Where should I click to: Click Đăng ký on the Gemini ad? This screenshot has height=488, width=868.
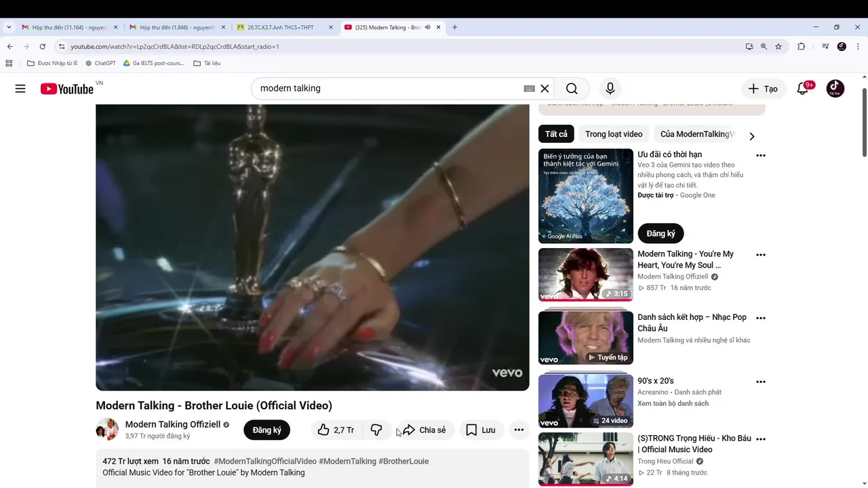click(x=660, y=234)
